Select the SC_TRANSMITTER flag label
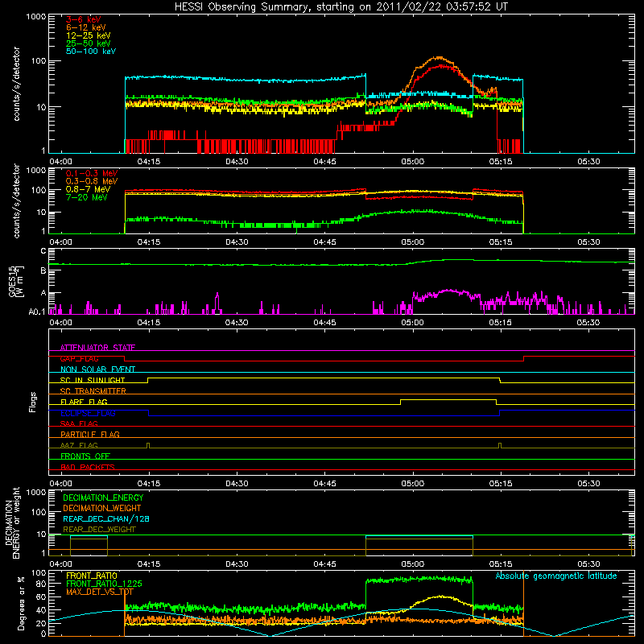 [x=93, y=390]
